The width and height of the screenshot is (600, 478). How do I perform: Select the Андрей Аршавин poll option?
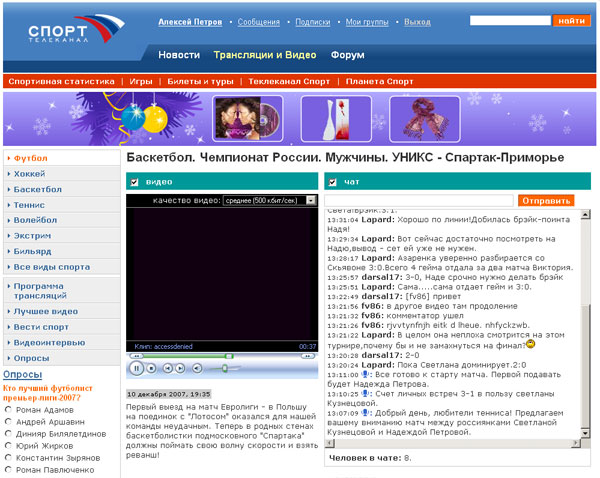tap(9, 422)
